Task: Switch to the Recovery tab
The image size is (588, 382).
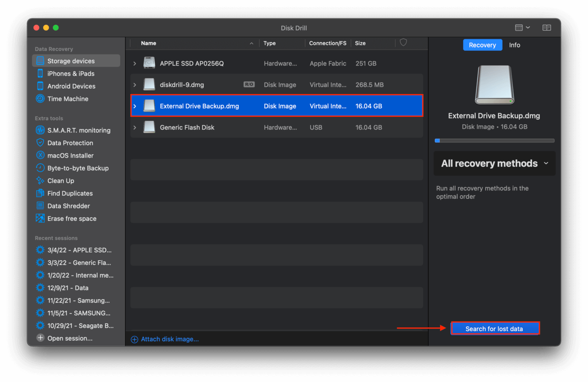Action: pyautogui.click(x=482, y=45)
